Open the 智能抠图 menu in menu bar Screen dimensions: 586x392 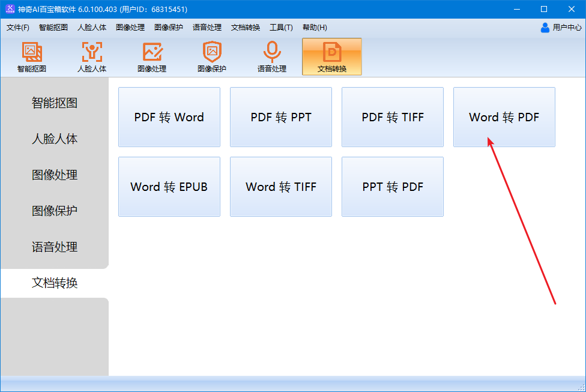coord(53,28)
